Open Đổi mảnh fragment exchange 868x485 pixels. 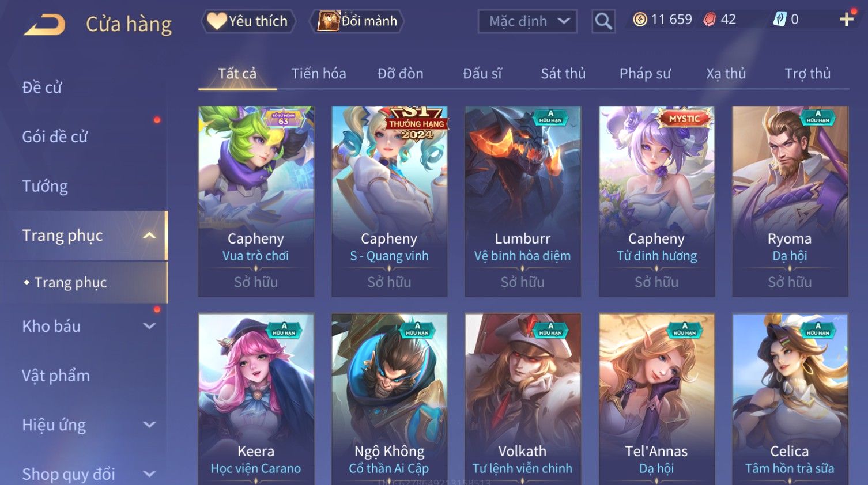(357, 21)
